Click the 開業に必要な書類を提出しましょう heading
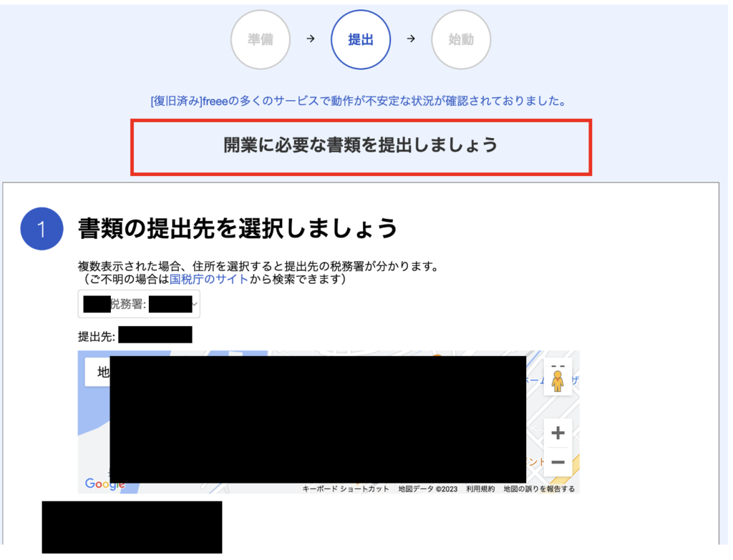 pyautogui.click(x=361, y=145)
